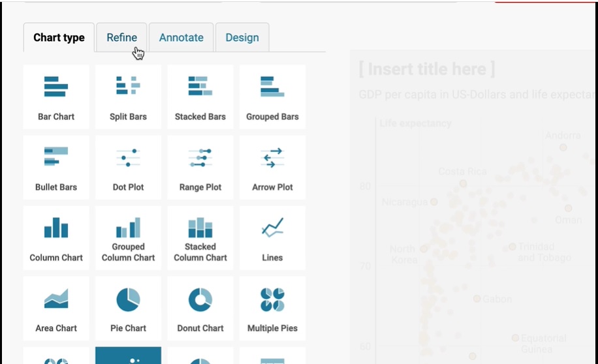The image size is (598, 364).
Task: Pick the Stacked Bars chart type
Action: (200, 97)
